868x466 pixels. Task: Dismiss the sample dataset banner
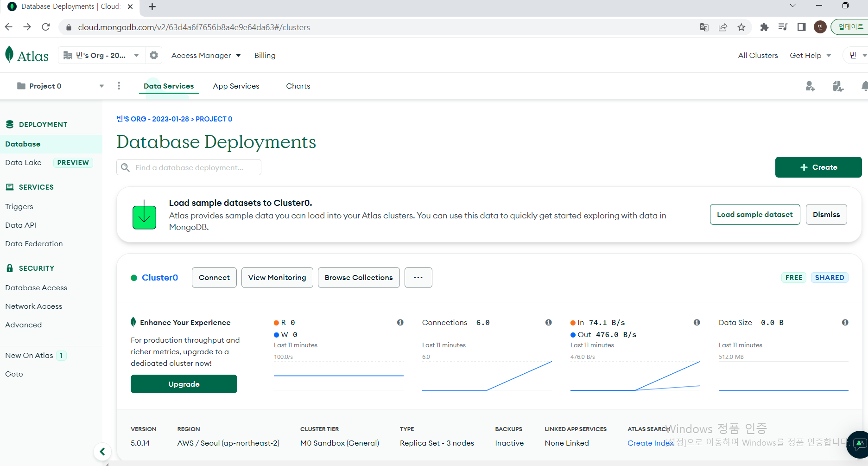[826, 214]
